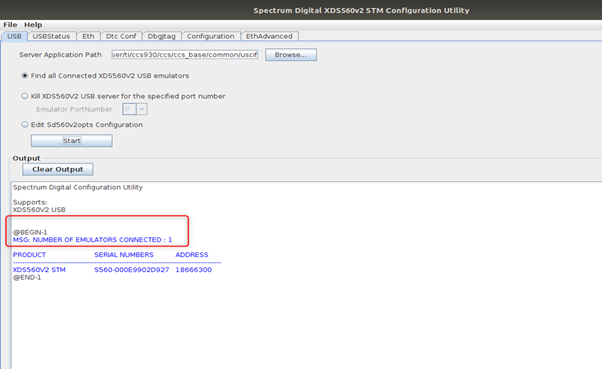Click the Start button
The image size is (602, 369).
[x=72, y=141]
